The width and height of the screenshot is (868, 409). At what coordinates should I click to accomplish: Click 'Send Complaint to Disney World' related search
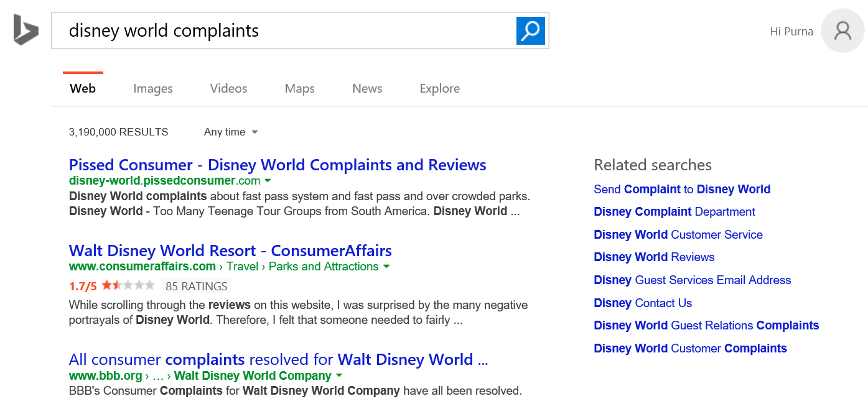(x=681, y=189)
